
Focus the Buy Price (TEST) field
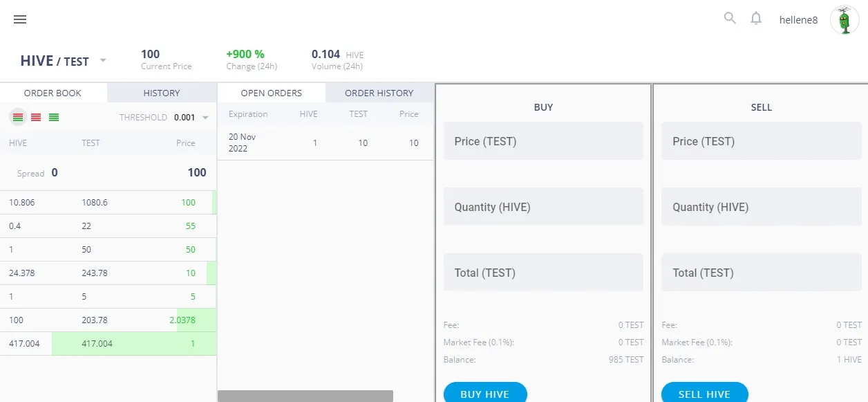543,141
